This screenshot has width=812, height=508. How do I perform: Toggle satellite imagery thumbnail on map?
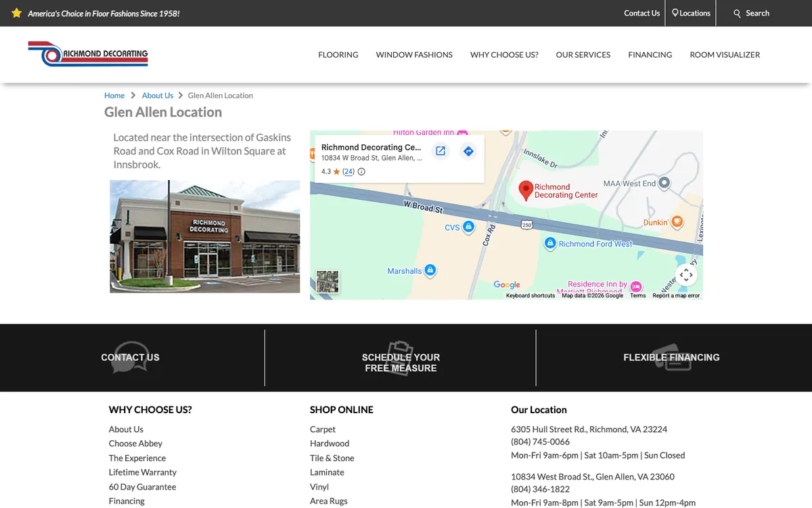(x=328, y=282)
